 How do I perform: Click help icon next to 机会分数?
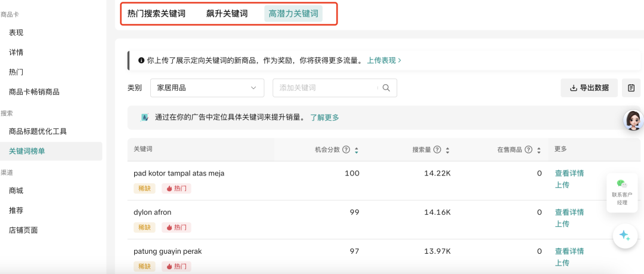coord(346,150)
